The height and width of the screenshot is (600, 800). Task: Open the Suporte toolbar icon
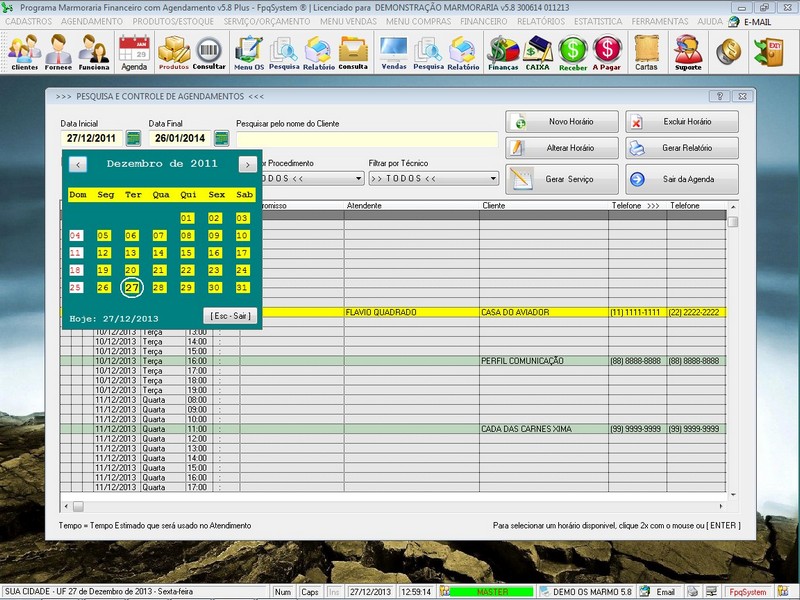pos(688,52)
